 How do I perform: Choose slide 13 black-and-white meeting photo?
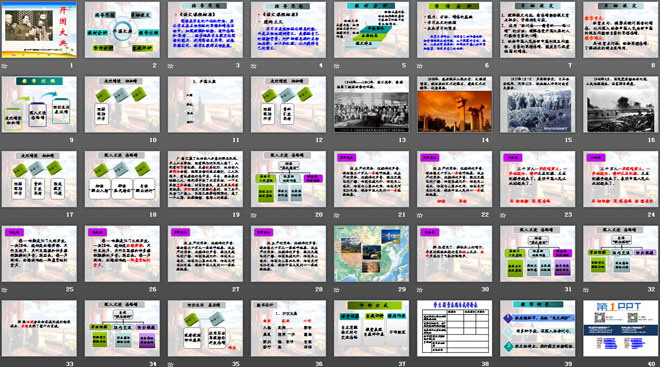pos(371,104)
